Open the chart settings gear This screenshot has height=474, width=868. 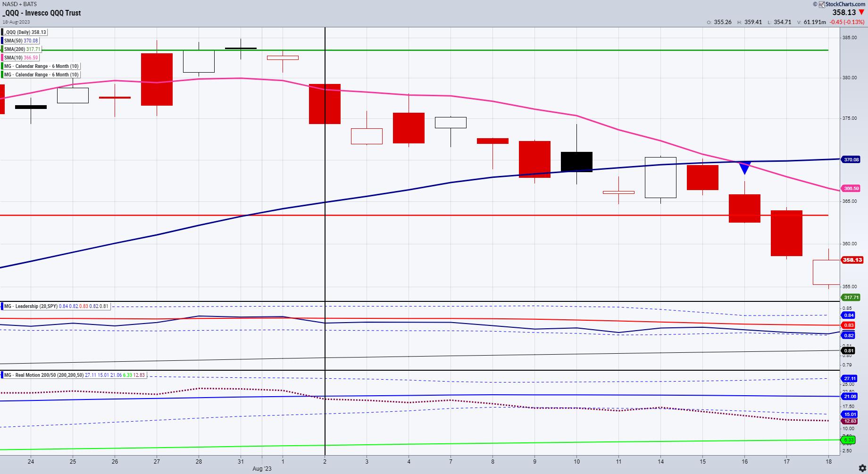point(862,468)
